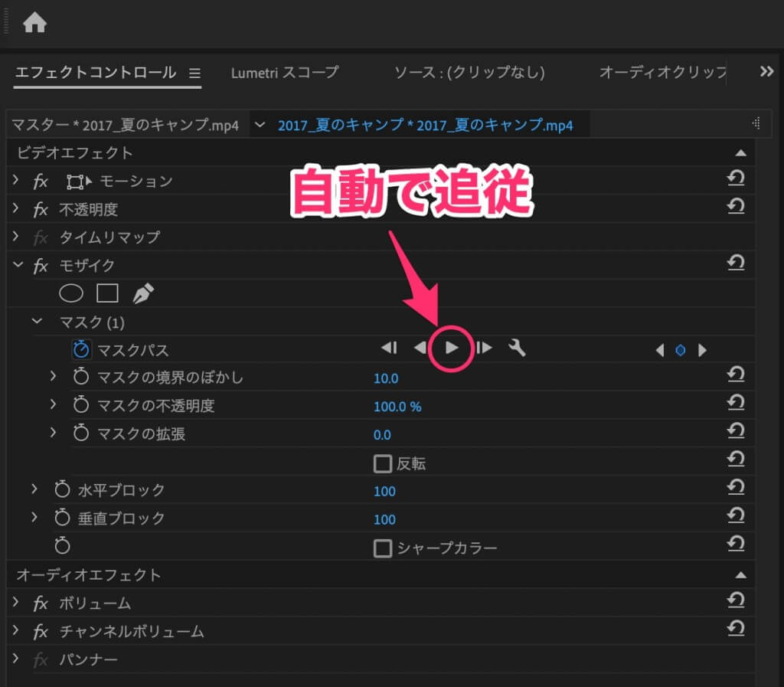784x687 pixels.
Task: Click the Home icon
Action: [x=34, y=24]
